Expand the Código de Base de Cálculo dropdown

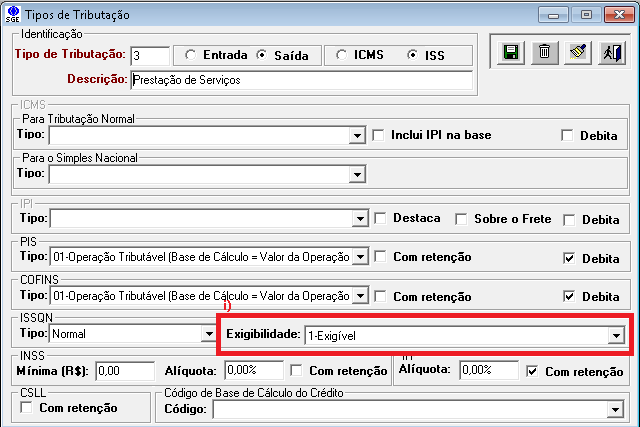click(x=614, y=409)
